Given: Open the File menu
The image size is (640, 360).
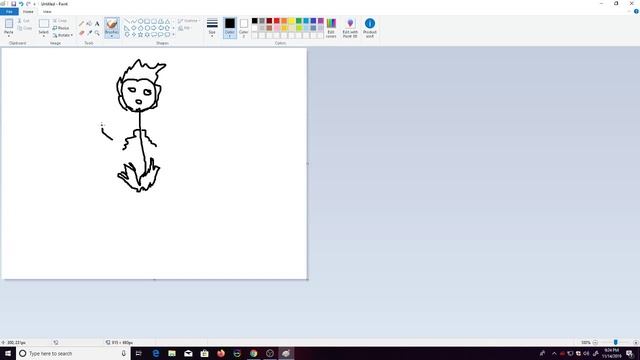Looking at the screenshot, I should coord(9,12).
